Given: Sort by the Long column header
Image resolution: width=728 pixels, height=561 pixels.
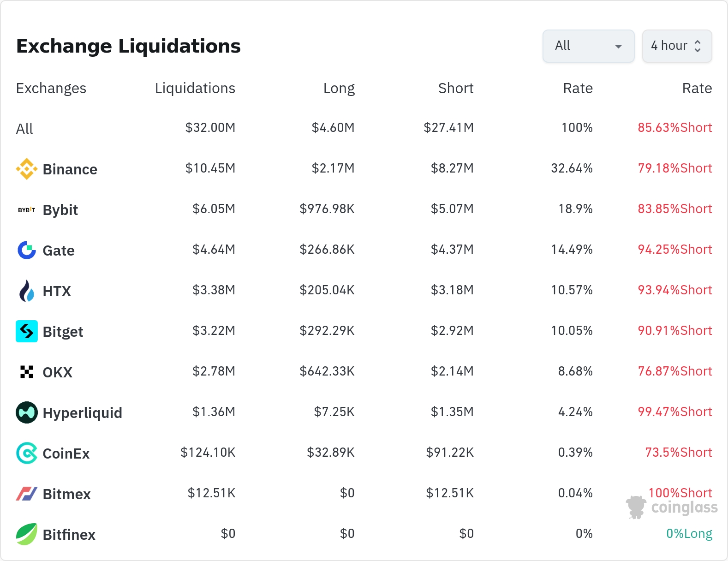Looking at the screenshot, I should (x=339, y=88).
